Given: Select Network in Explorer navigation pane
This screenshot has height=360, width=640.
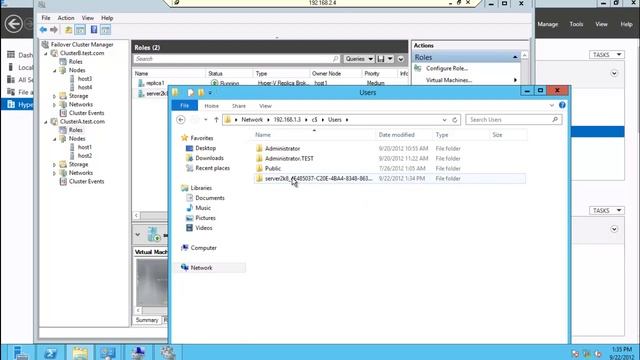Looking at the screenshot, I should tap(201, 268).
